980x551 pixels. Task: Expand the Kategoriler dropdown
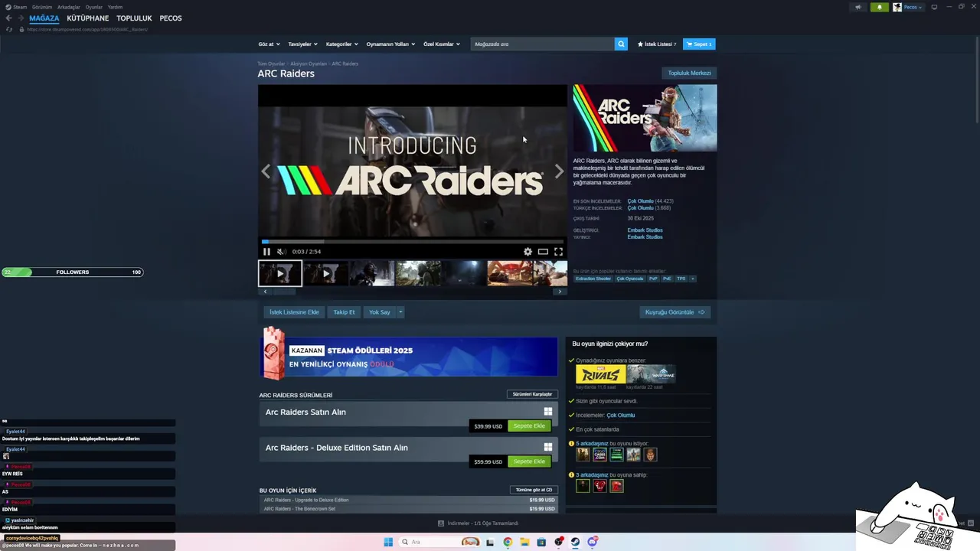click(341, 44)
